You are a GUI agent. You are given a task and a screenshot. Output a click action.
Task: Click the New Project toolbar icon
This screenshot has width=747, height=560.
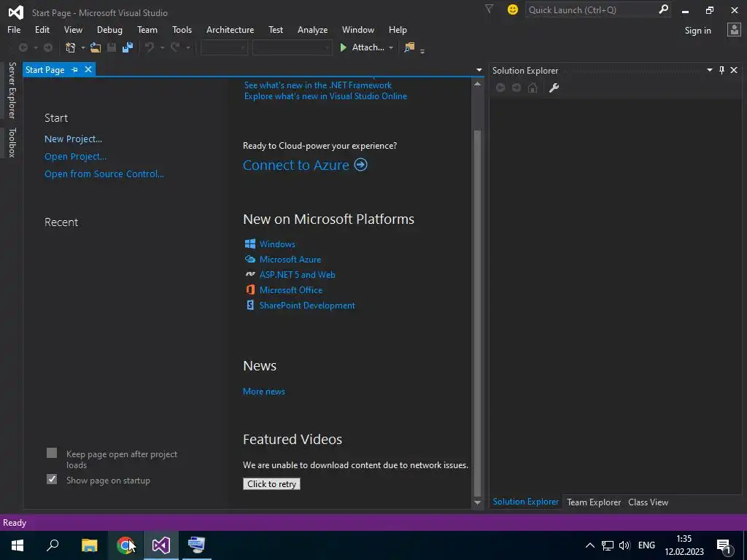71,47
